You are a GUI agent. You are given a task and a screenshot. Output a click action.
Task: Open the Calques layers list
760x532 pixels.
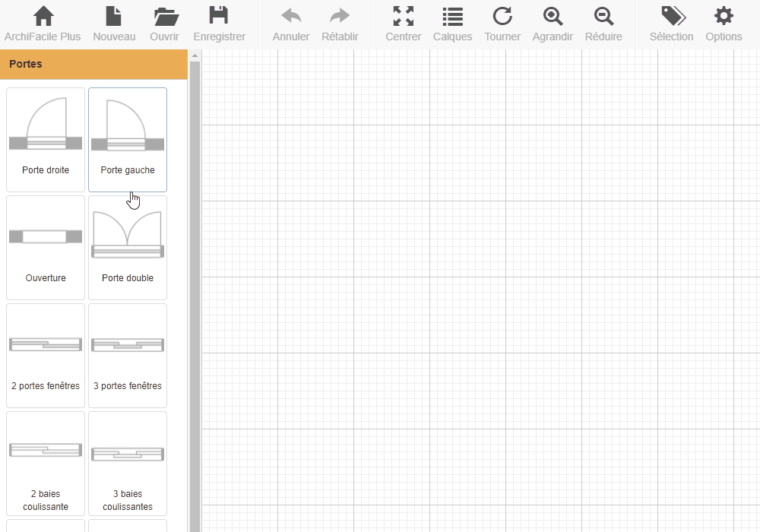(452, 17)
